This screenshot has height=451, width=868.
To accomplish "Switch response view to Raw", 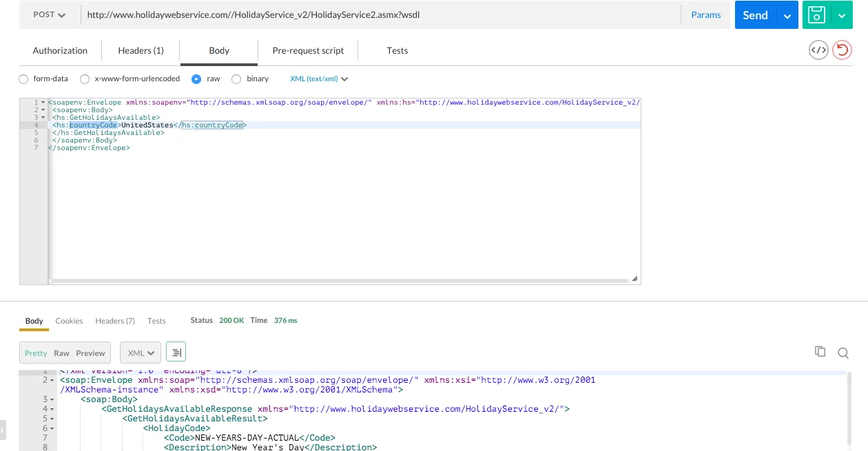I will (x=61, y=353).
